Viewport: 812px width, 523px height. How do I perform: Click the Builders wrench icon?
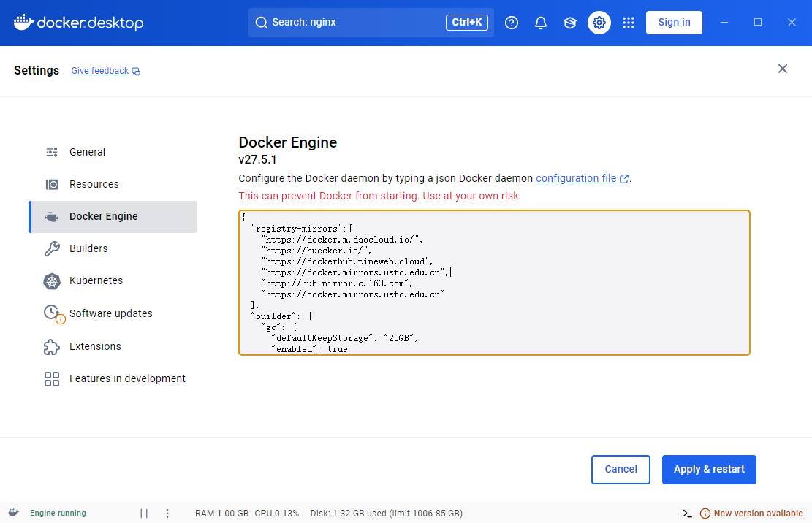pyautogui.click(x=52, y=249)
